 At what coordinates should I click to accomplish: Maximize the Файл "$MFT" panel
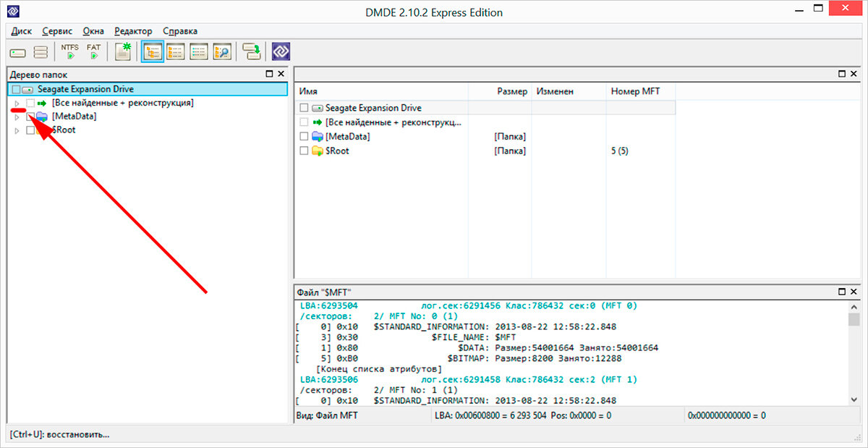coord(843,292)
